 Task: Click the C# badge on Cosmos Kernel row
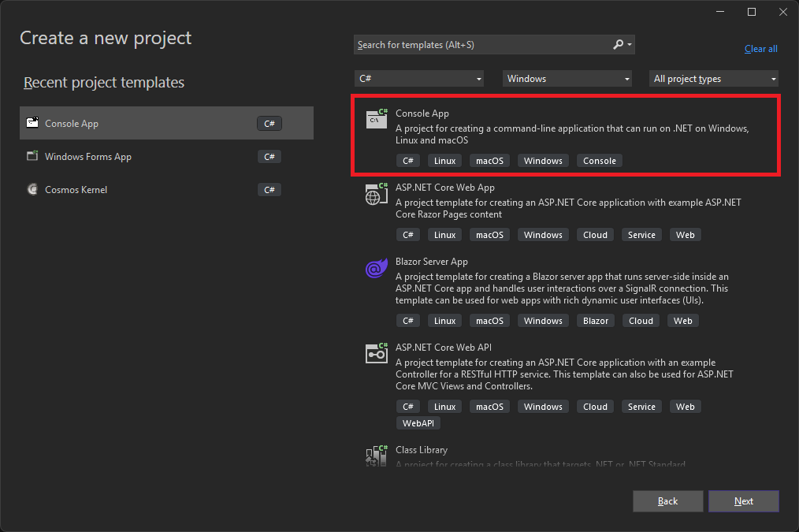tap(269, 190)
